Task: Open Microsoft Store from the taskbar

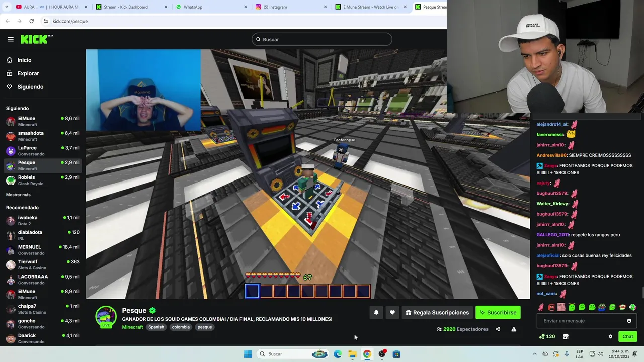Action: [396, 354]
